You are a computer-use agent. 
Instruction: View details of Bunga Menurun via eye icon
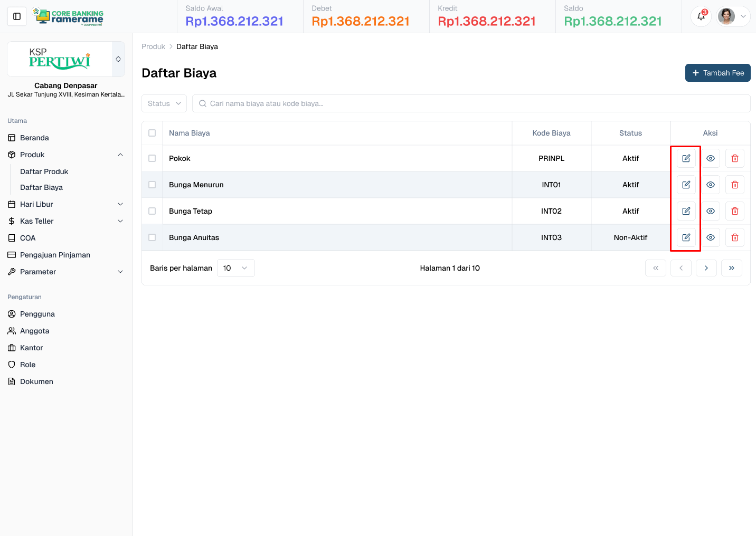[x=710, y=184]
